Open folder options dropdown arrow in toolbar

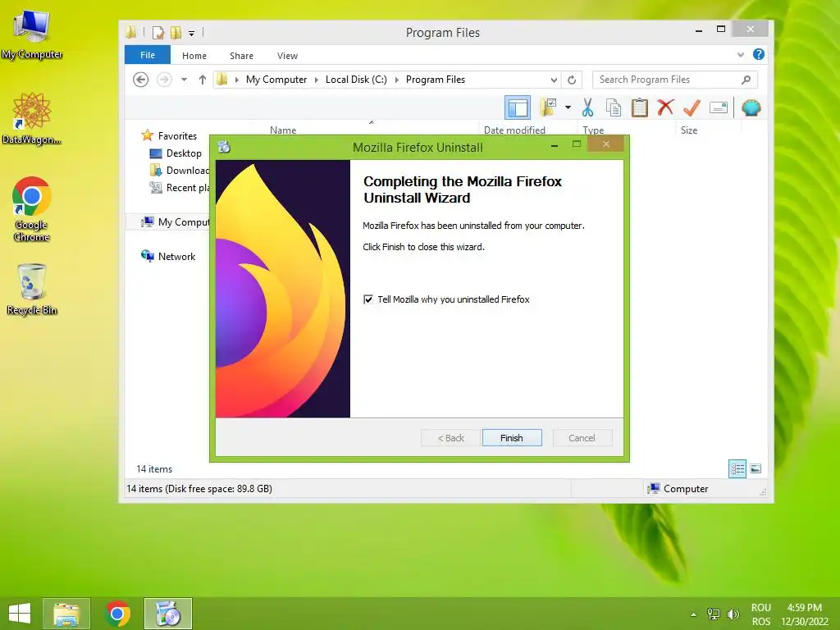pos(568,107)
